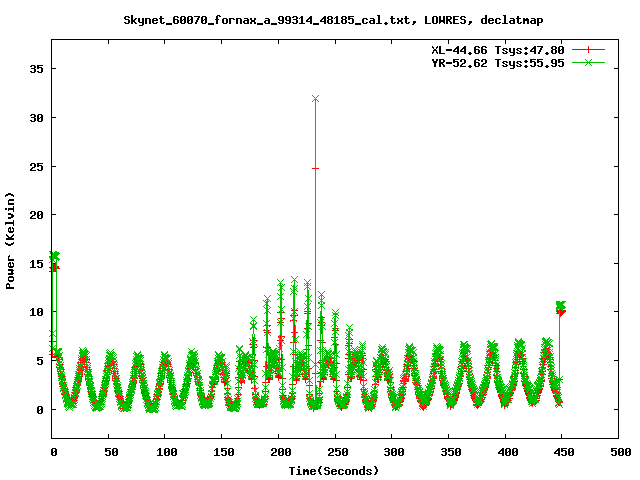Click the Power (Kelvin) y-axis label
The width and height of the screenshot is (640, 480).
tap(10, 241)
